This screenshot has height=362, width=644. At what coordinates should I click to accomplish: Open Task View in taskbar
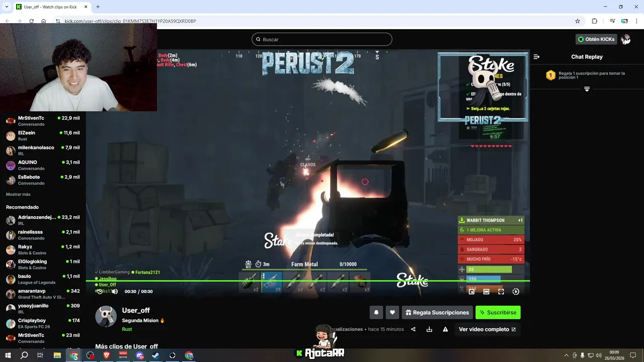point(41,355)
